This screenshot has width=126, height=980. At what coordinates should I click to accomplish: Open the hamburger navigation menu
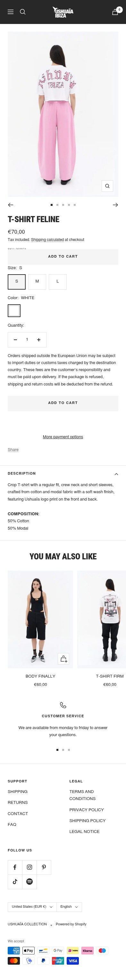(x=11, y=12)
